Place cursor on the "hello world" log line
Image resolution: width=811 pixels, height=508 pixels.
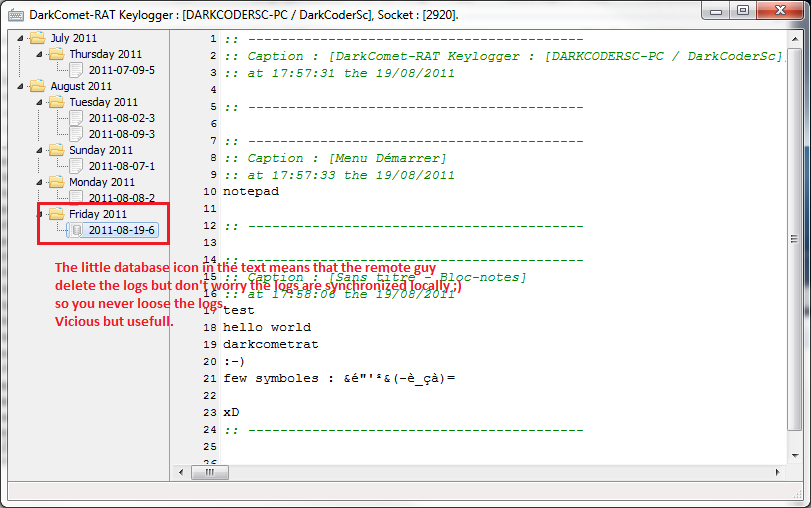tap(266, 327)
